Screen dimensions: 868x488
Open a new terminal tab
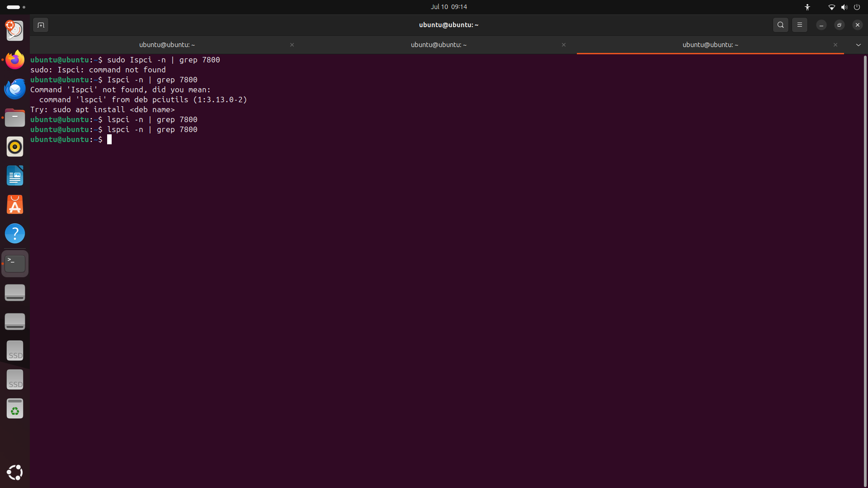click(x=41, y=25)
